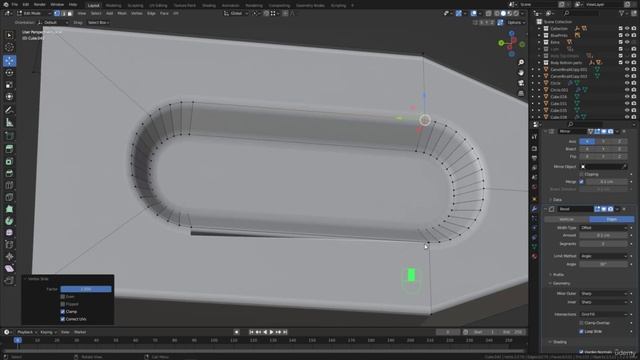Activate the Scale tool
This screenshot has width=640, height=360.
click(x=9, y=85)
